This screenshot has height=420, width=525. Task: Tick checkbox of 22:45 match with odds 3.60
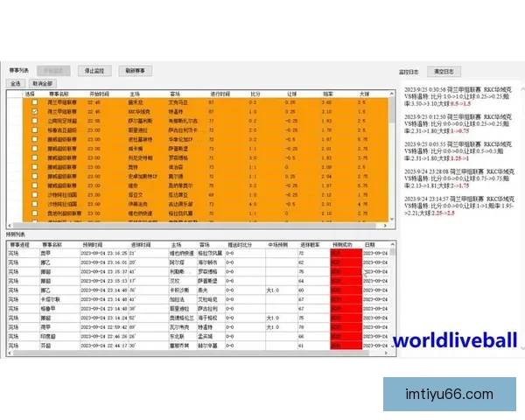pos(34,102)
